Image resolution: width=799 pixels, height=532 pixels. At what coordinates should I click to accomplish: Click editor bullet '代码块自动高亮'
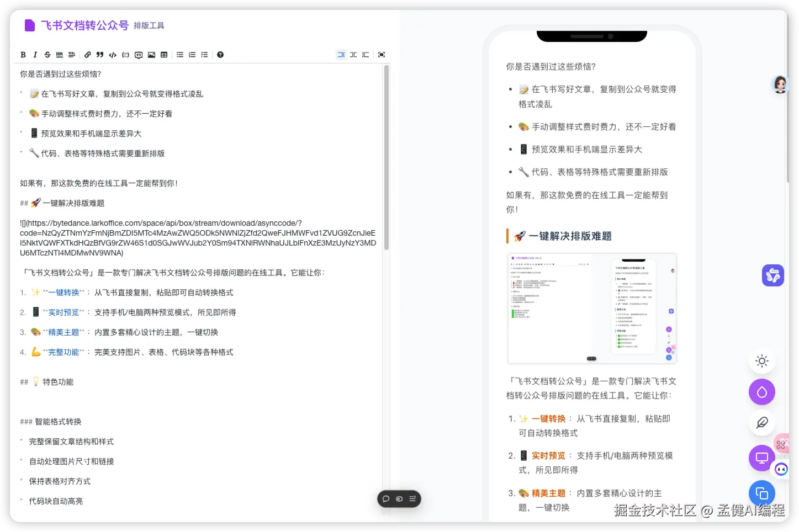click(56, 501)
